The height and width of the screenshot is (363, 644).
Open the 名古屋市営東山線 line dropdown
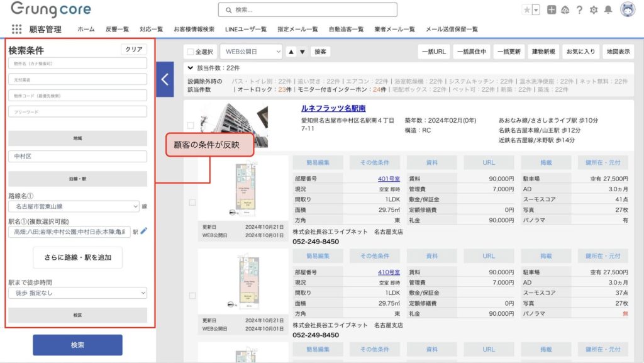[77, 206]
